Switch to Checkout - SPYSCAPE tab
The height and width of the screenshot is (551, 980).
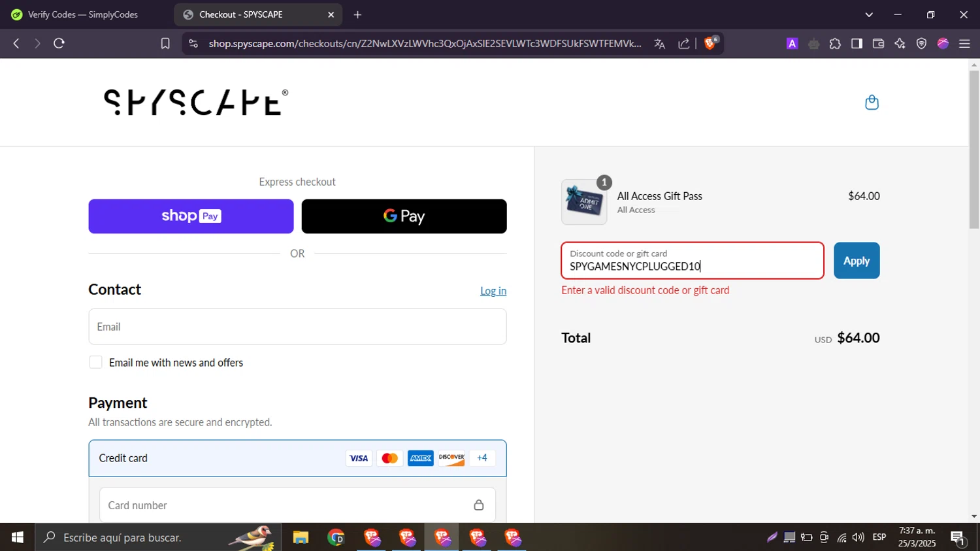pyautogui.click(x=258, y=14)
